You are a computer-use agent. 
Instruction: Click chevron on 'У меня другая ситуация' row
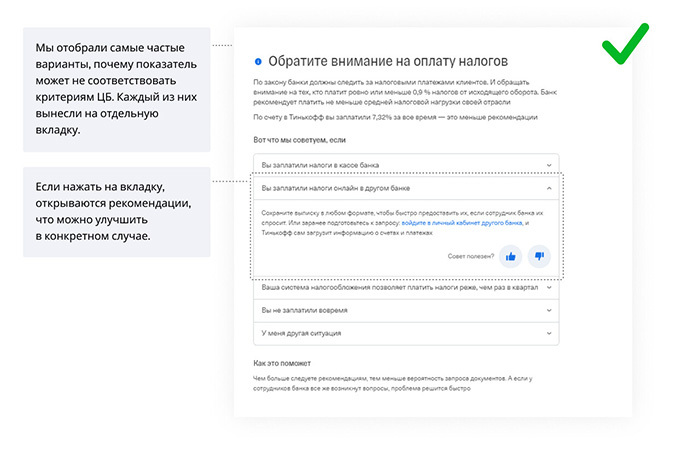pos(548,333)
